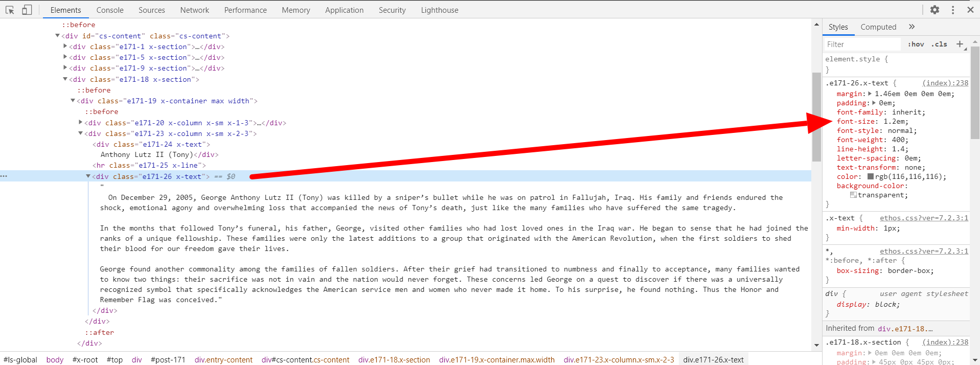Screen dimensions: 980x365
Task: Show more Styles sidebar tabs chevron
Action: pos(911,27)
